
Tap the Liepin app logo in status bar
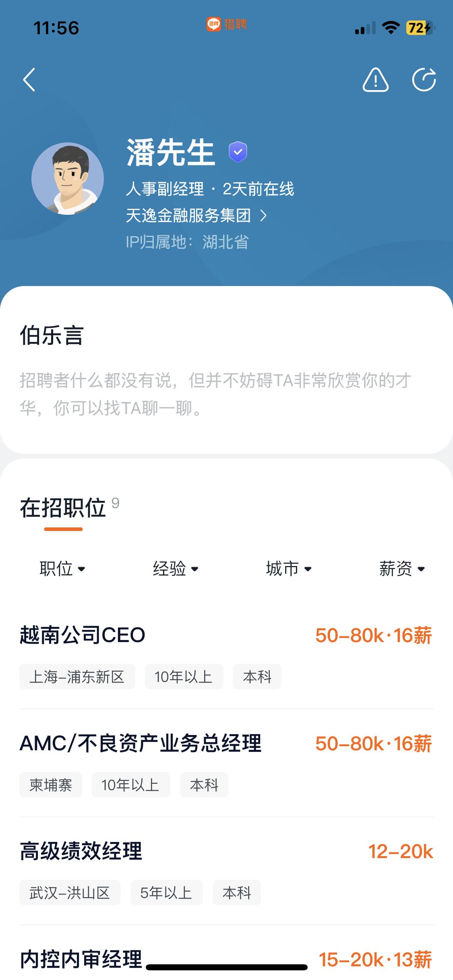[226, 25]
